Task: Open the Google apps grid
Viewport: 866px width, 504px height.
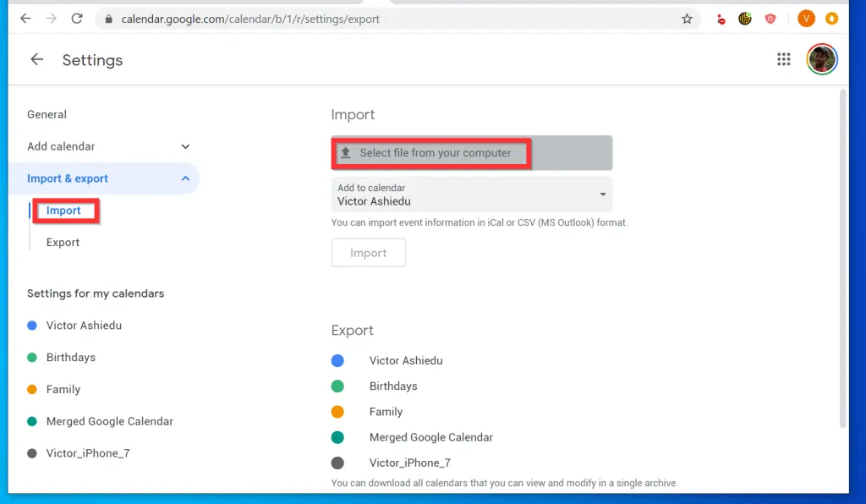Action: [x=783, y=59]
